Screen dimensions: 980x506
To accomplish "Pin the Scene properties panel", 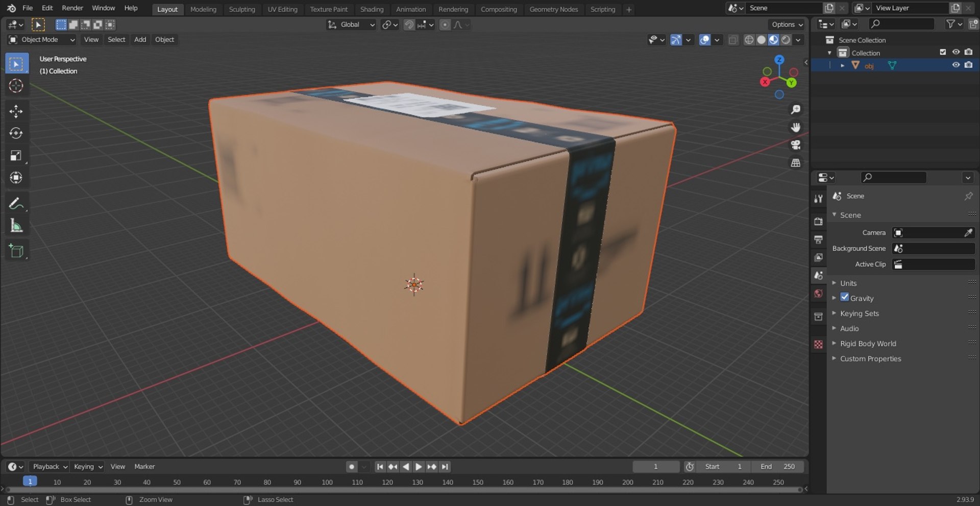I will tap(968, 196).
